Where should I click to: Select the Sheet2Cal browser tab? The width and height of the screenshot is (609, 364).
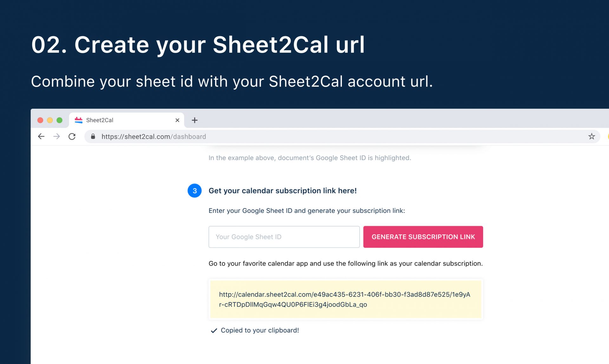[x=127, y=120]
